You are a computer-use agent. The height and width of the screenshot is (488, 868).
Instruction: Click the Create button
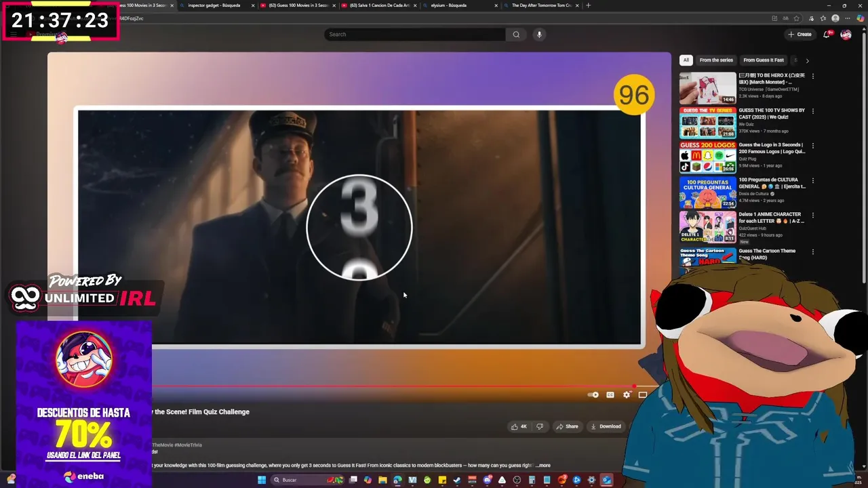800,35
